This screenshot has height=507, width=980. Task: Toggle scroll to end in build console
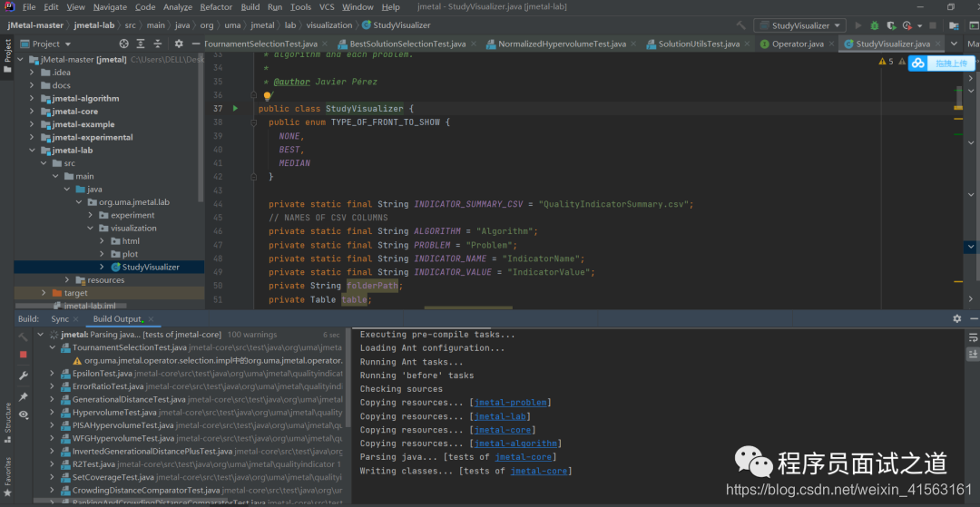973,354
